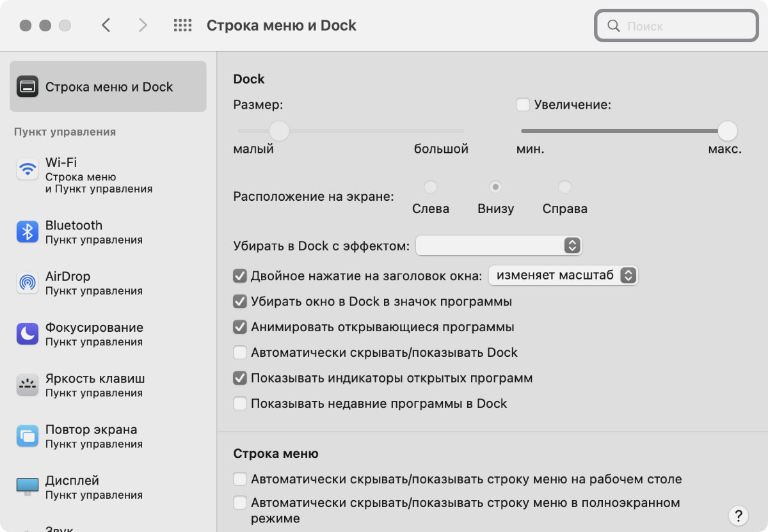Click the back navigation arrow
Image resolution: width=768 pixels, height=532 pixels.
tap(106, 26)
